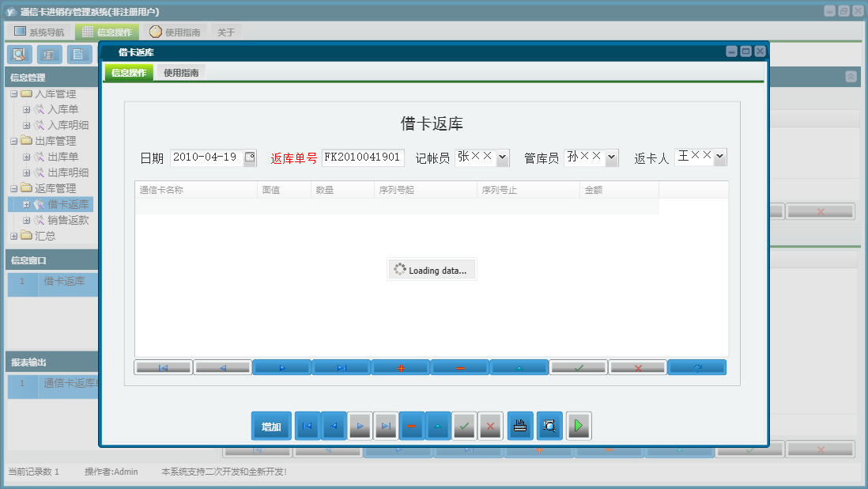Click the minus delete-row button in grid navigator
This screenshot has width=868, height=489.
click(459, 368)
